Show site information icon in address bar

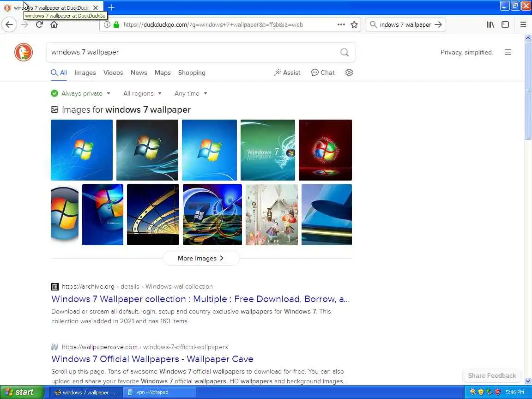(x=107, y=24)
